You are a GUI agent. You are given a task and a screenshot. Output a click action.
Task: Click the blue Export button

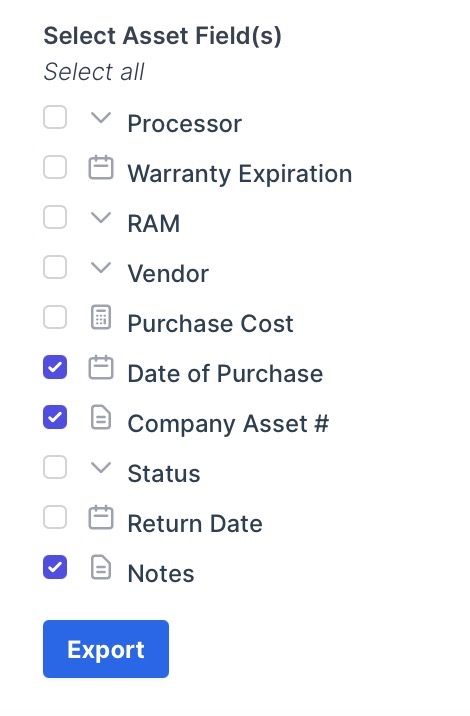106,649
